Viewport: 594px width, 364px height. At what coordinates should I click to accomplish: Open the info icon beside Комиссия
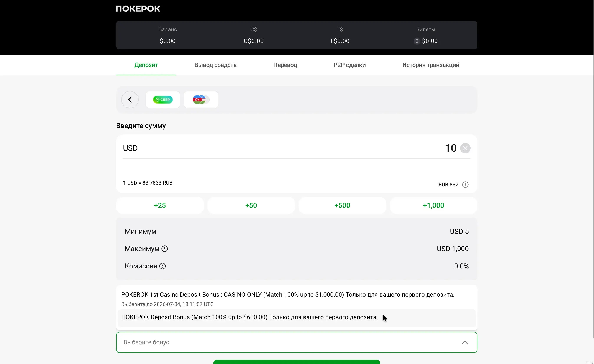tap(162, 266)
